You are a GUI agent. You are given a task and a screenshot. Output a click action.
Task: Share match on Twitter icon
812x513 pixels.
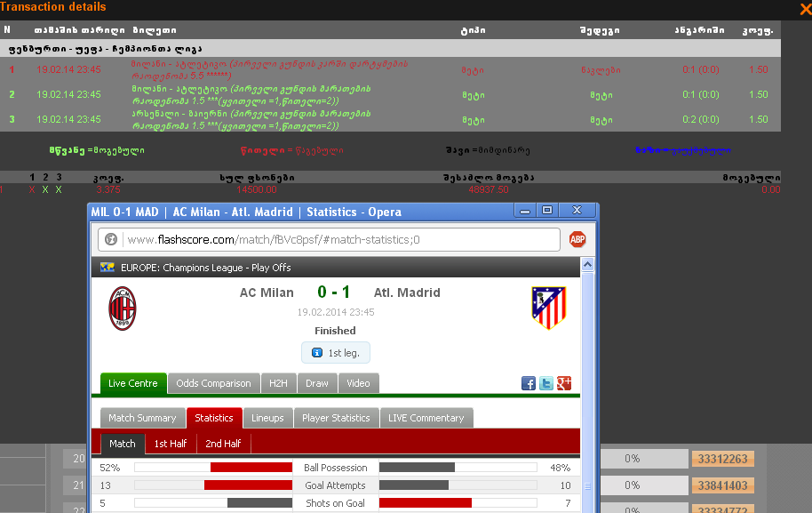tap(545, 383)
